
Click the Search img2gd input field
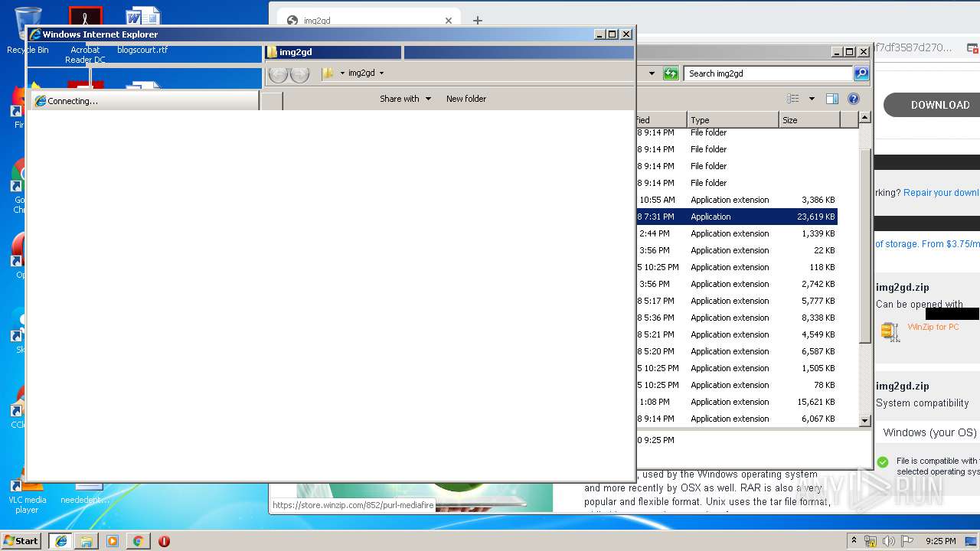point(768,73)
